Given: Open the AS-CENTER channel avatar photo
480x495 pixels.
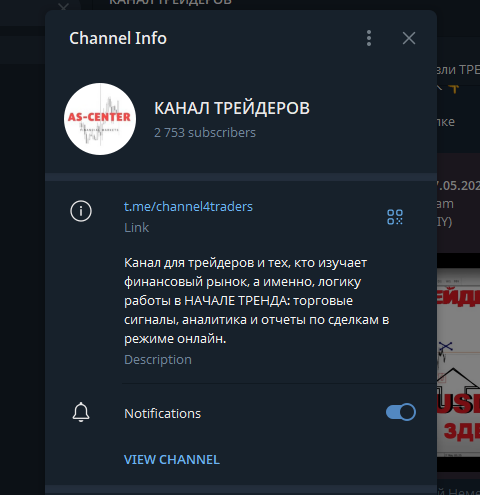Looking at the screenshot, I should (100, 119).
